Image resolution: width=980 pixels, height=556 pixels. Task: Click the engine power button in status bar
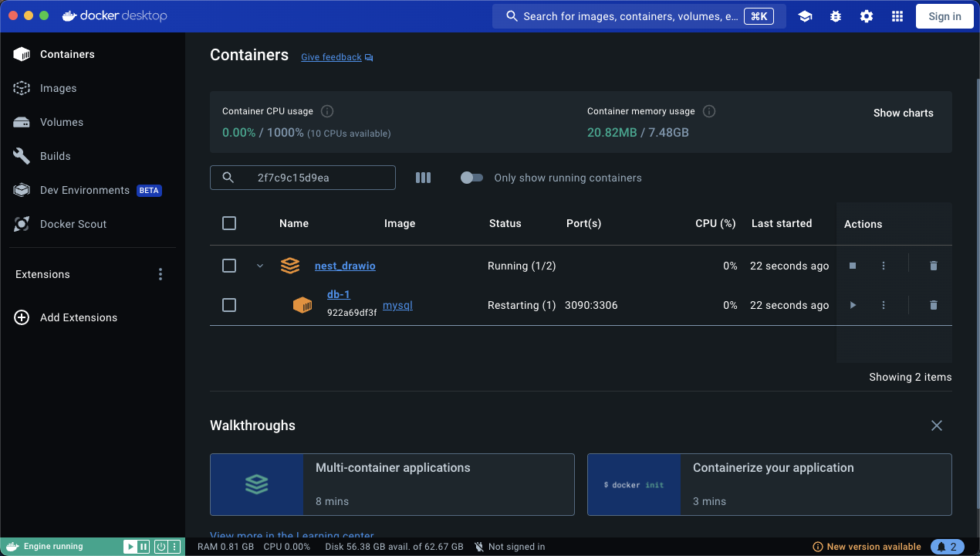[x=161, y=547]
